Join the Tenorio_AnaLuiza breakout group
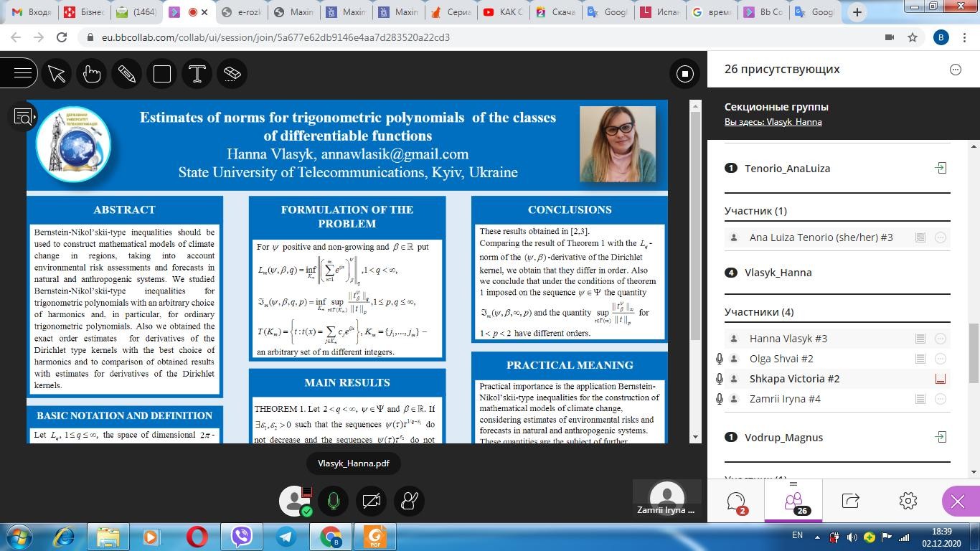Viewport: 980px width, 551px height. coord(941,168)
